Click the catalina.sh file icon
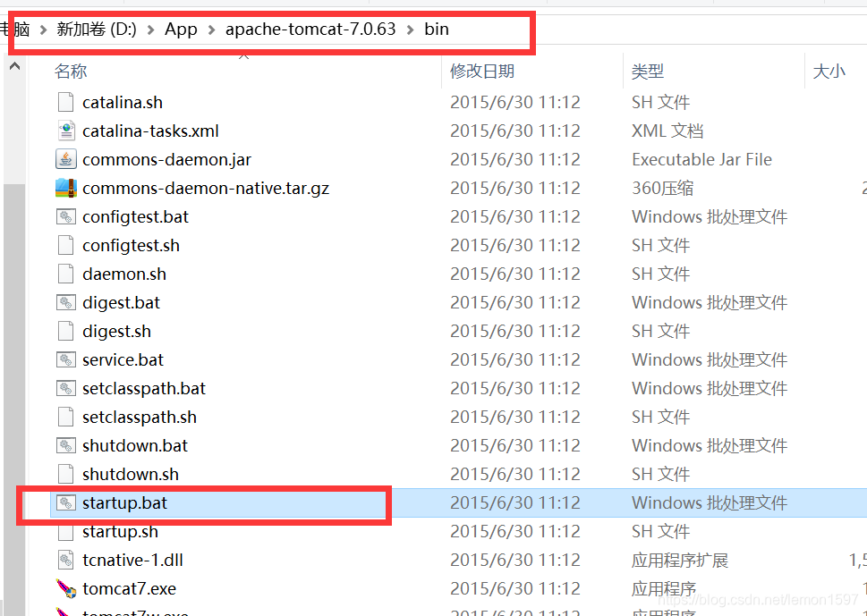The height and width of the screenshot is (616, 867). 66,102
